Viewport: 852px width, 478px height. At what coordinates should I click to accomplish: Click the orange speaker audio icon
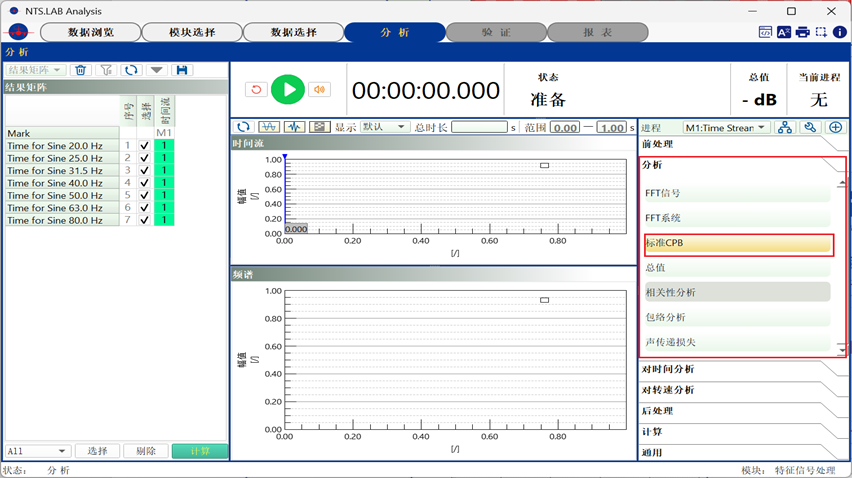[319, 89]
